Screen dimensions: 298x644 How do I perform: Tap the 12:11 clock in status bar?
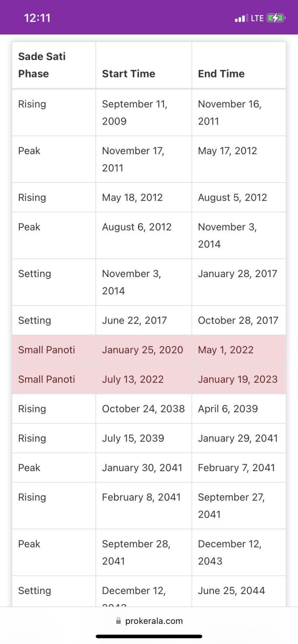[37, 18]
